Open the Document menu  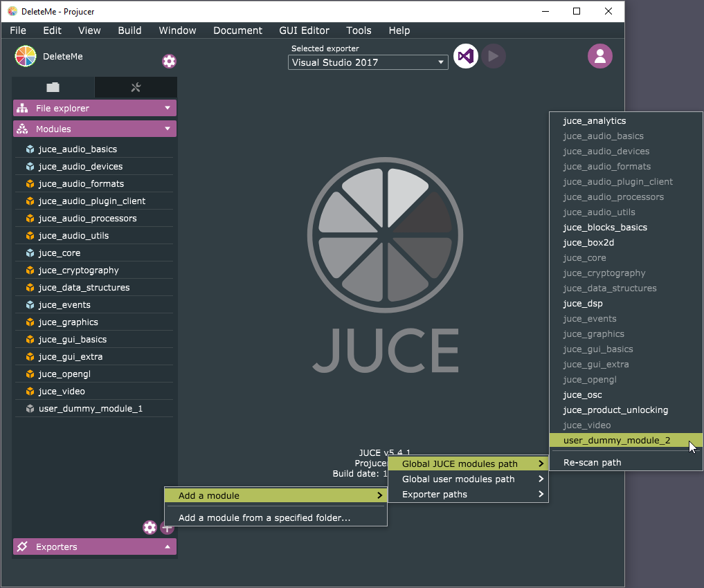click(237, 30)
